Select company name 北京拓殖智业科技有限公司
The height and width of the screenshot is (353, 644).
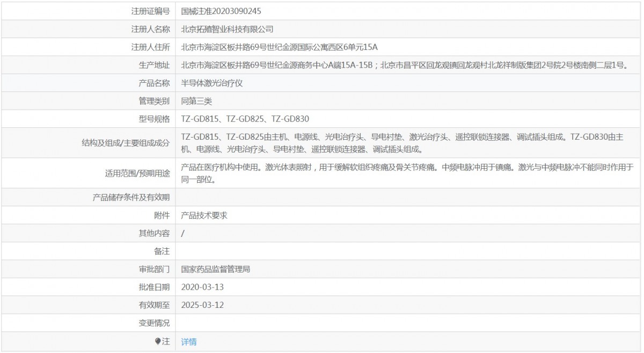coord(228,29)
